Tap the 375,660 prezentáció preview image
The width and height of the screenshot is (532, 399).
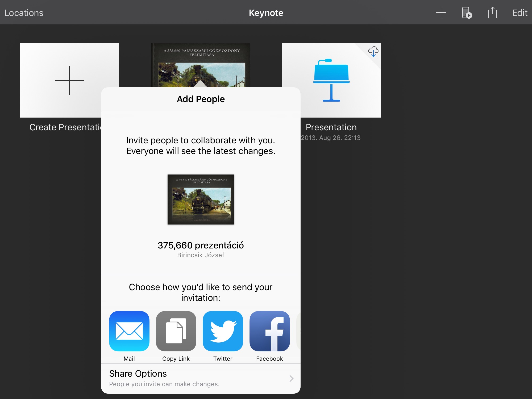click(201, 199)
